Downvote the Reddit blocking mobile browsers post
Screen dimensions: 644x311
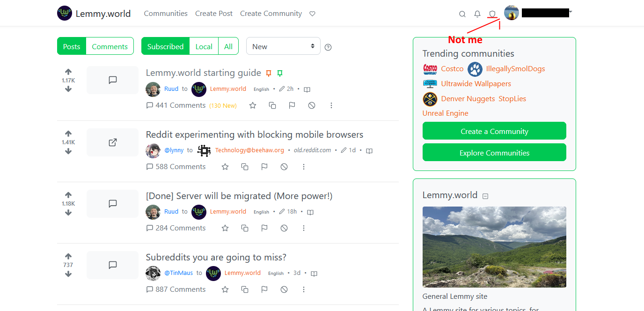(x=68, y=151)
